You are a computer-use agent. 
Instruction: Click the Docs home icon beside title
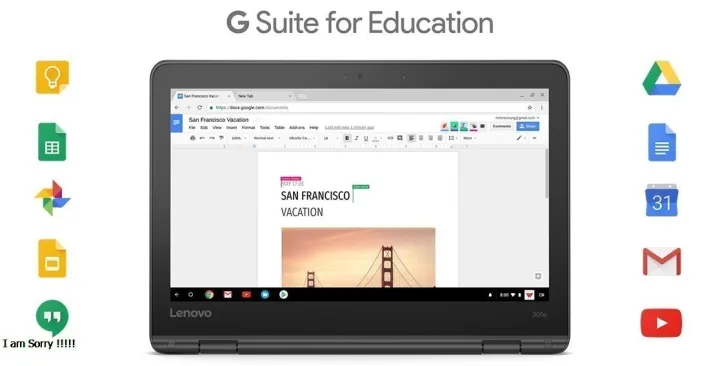point(176,123)
